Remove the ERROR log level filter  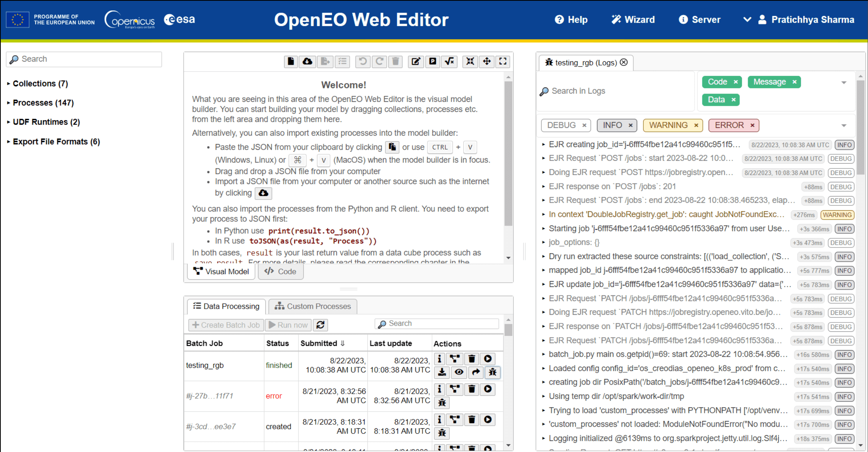752,125
